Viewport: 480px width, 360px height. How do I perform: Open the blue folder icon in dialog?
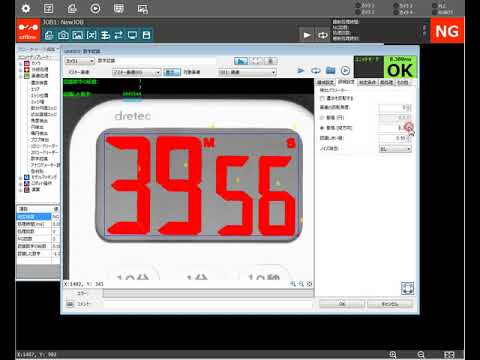click(x=330, y=71)
